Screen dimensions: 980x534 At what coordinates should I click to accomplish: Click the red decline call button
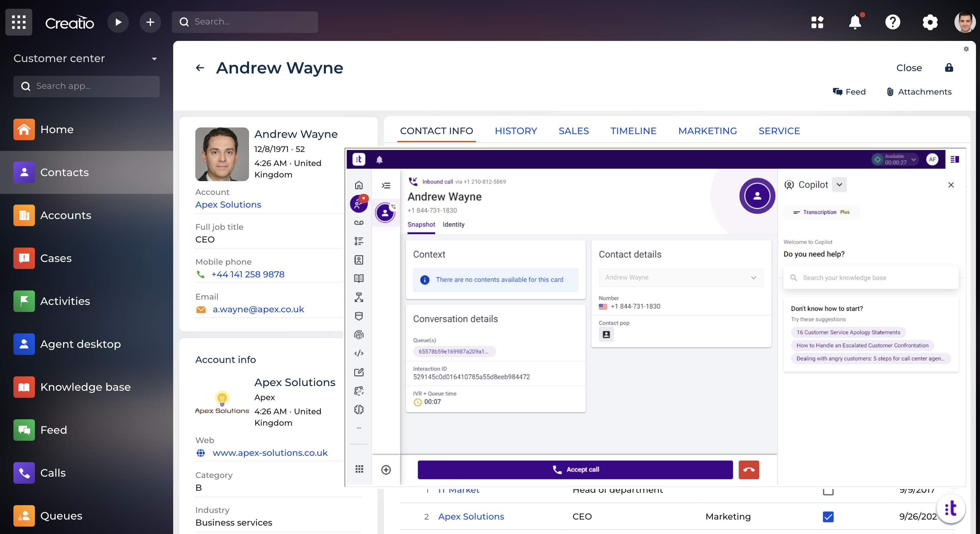point(749,470)
